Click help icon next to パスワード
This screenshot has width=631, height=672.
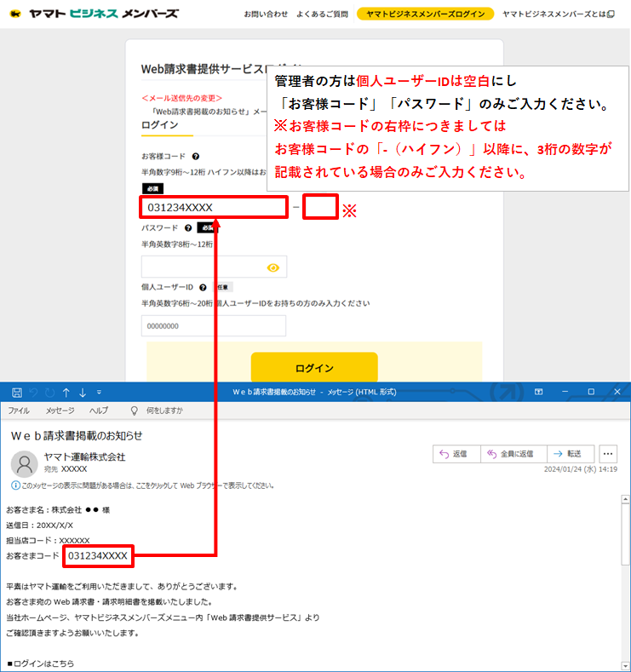(x=188, y=228)
